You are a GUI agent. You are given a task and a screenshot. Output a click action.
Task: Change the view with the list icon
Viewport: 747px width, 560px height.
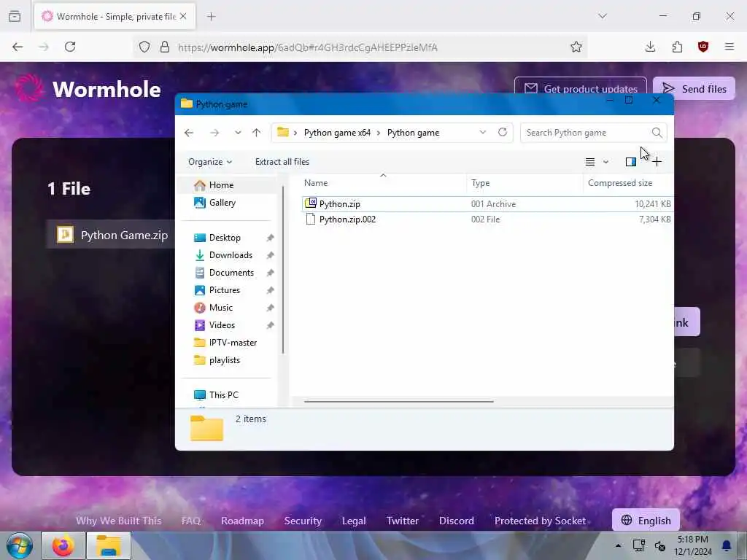pos(589,162)
